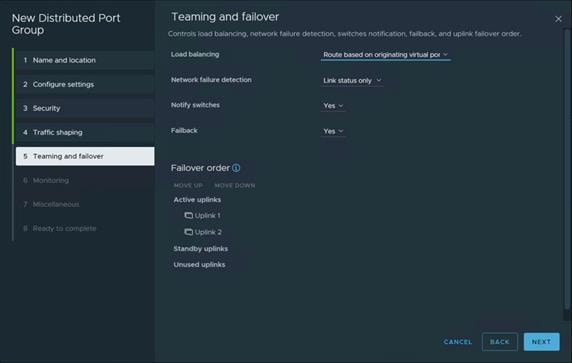This screenshot has width=572, height=363.
Task: Click the Move Up button
Action: [188, 185]
